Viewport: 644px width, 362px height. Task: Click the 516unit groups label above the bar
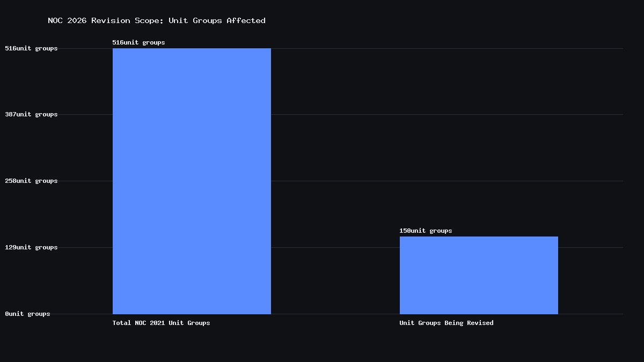point(138,42)
